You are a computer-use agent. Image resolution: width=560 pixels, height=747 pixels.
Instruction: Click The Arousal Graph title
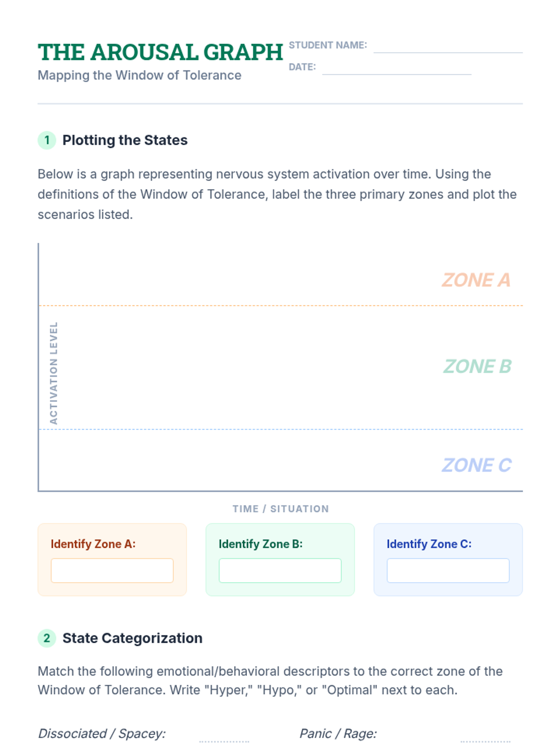(x=160, y=52)
